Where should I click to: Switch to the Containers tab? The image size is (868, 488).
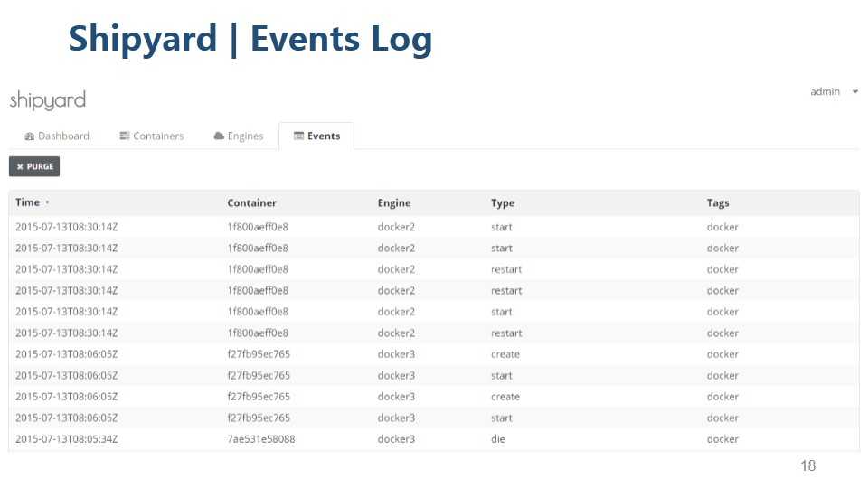(151, 136)
